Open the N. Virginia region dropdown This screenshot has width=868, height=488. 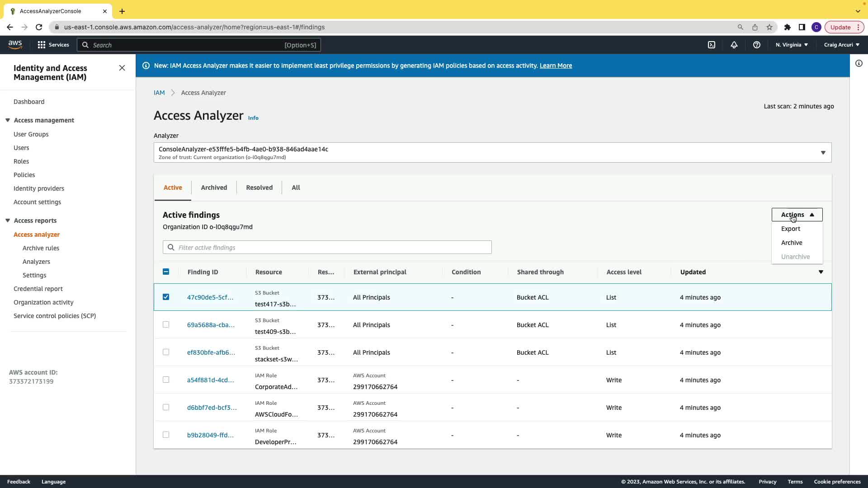point(792,45)
